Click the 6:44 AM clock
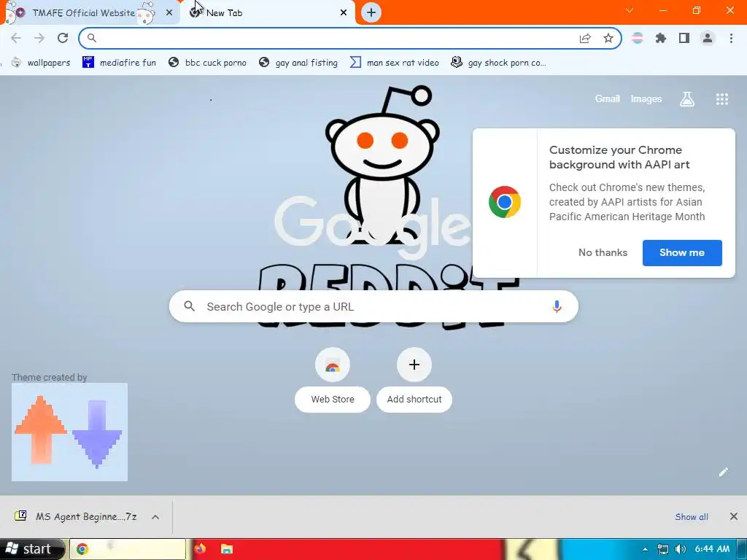 [x=712, y=549]
